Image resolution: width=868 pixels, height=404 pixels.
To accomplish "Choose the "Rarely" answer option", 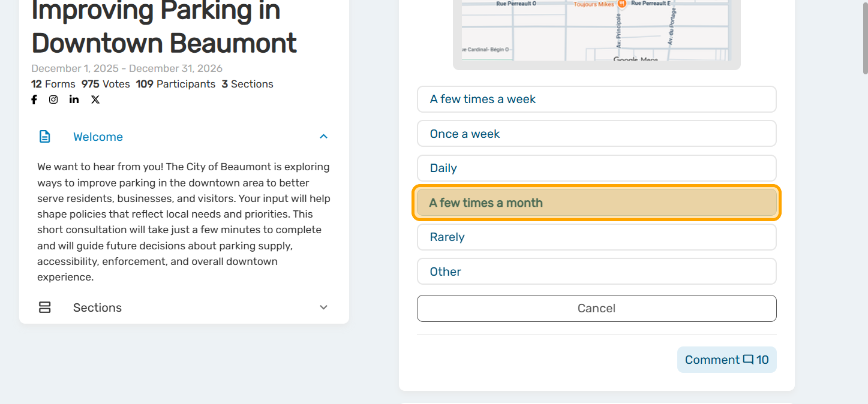I will click(x=596, y=237).
